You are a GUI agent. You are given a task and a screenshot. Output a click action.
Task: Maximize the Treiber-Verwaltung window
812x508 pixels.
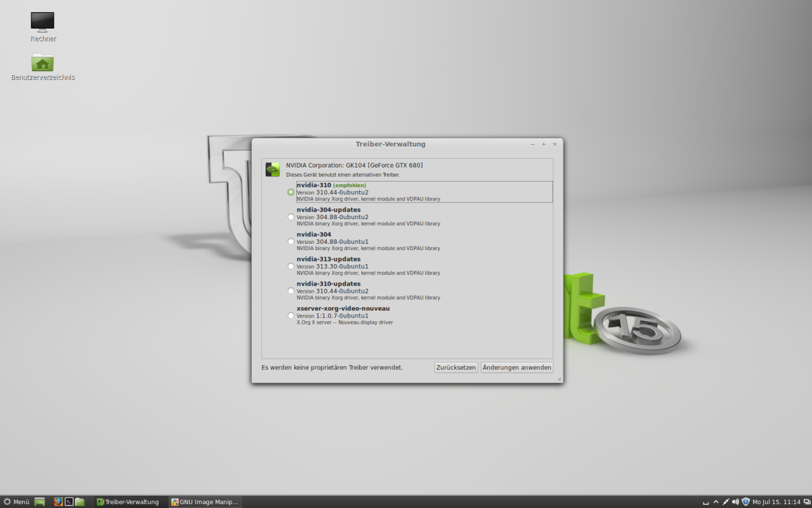pyautogui.click(x=544, y=144)
